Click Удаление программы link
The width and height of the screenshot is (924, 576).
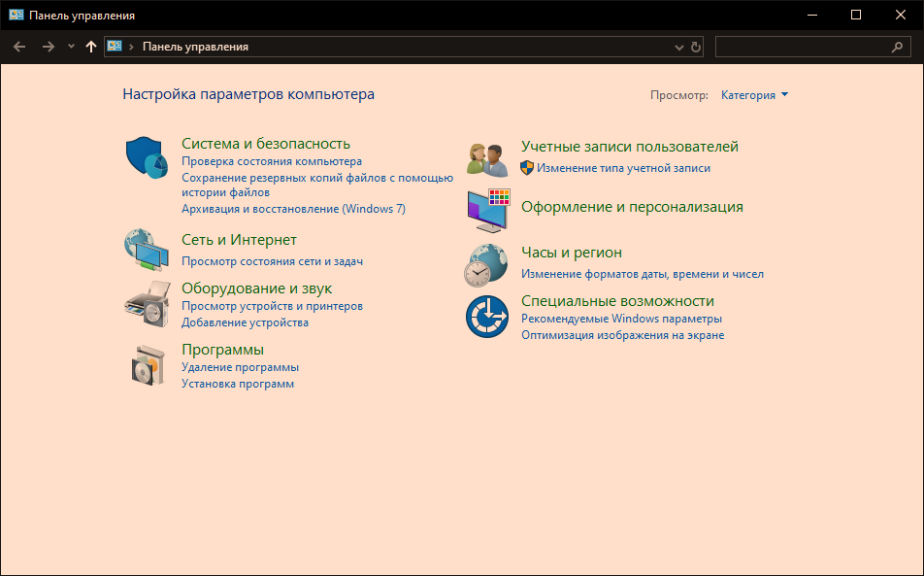[240, 367]
